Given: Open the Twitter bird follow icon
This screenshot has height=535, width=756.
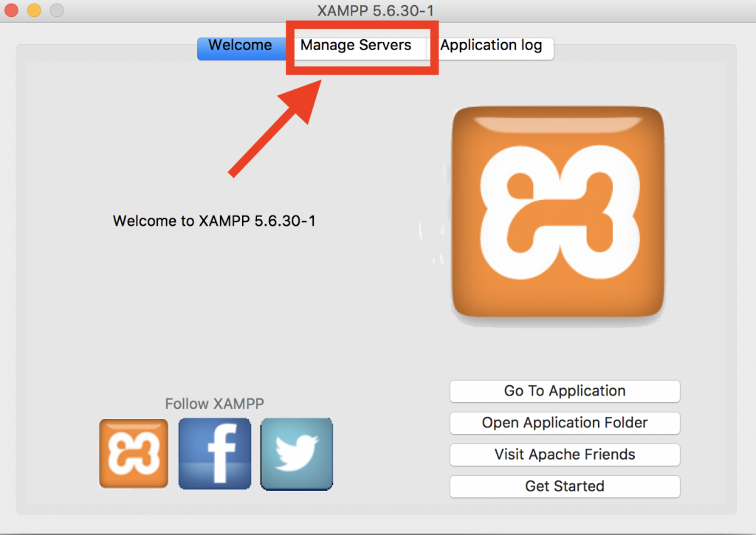Looking at the screenshot, I should pyautogui.click(x=297, y=454).
